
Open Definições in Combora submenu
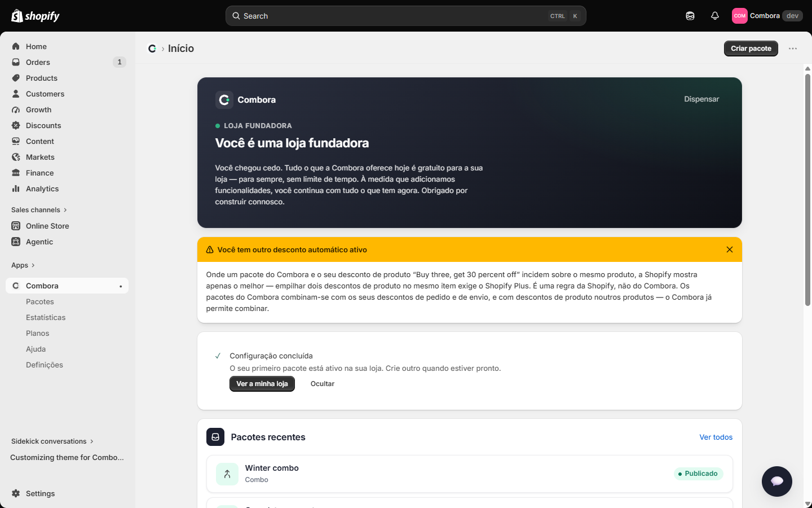tap(45, 365)
